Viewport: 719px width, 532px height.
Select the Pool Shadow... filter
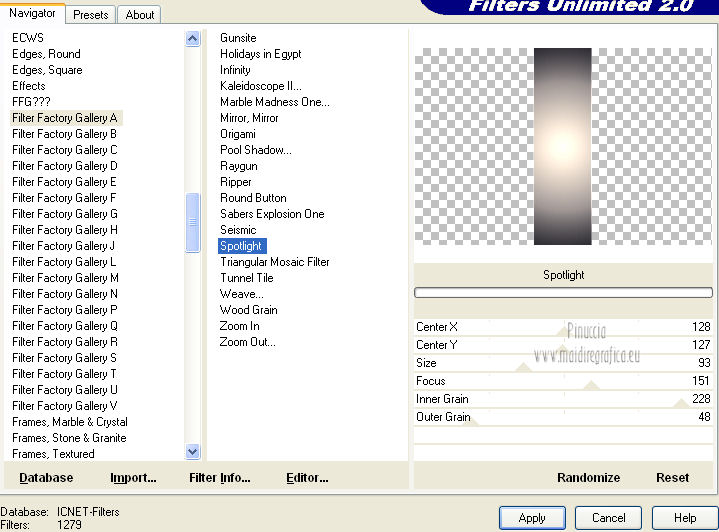255,150
